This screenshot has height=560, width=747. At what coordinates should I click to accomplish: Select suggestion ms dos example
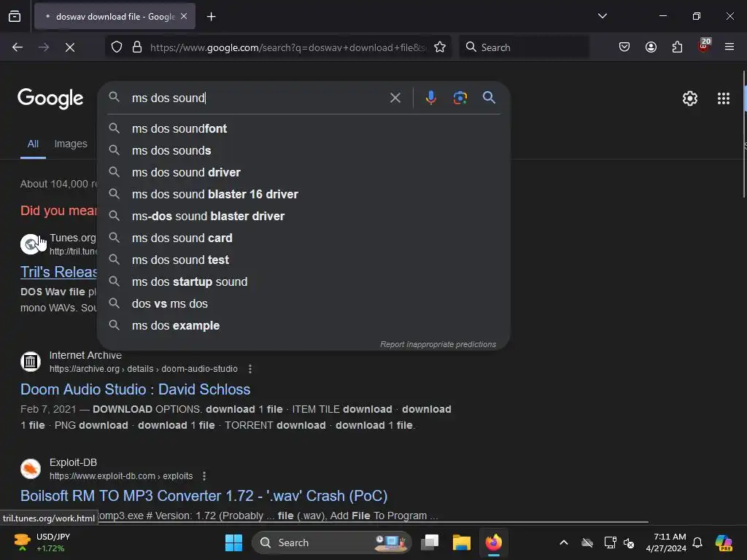tap(304, 326)
